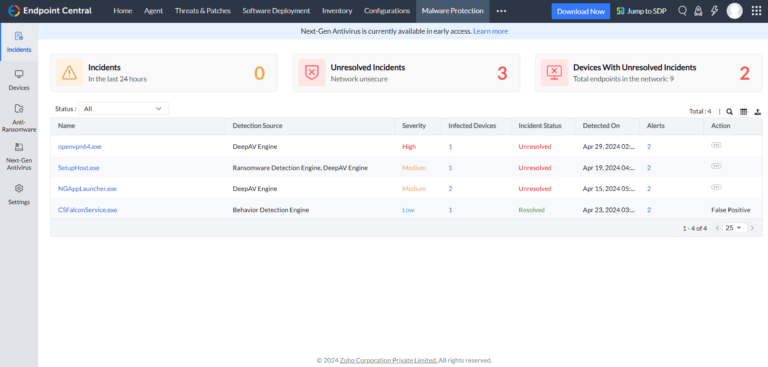Click the Incident Status column header
Viewport: 768px width, 367px height.
(x=540, y=126)
